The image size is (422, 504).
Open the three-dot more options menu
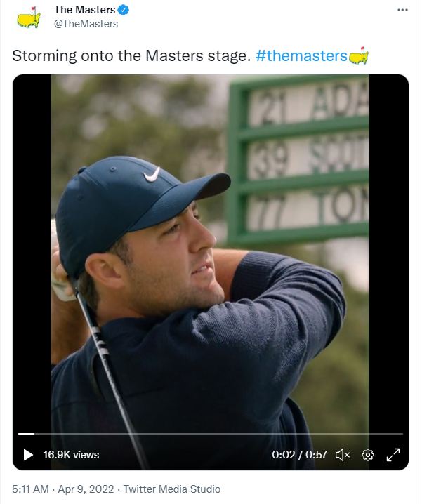(402, 11)
